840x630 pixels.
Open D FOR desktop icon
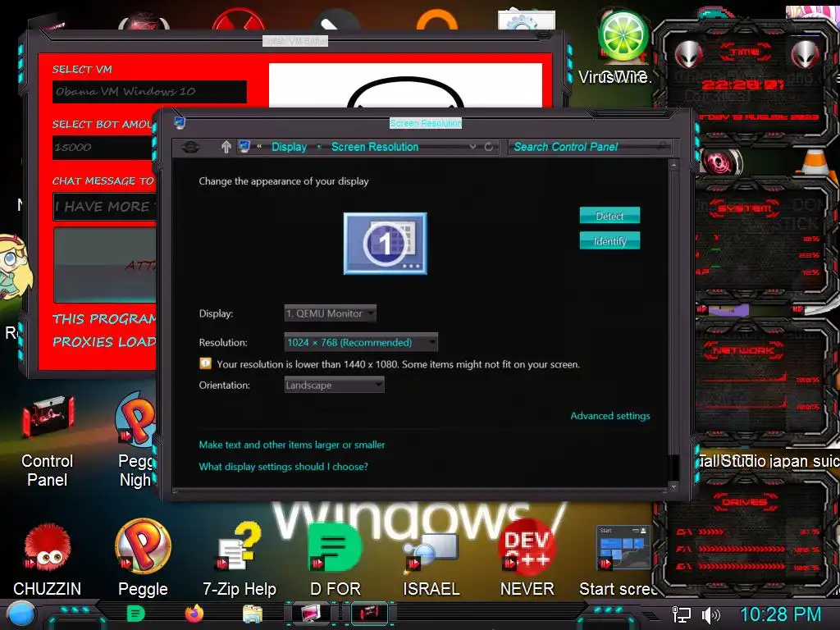(336, 559)
